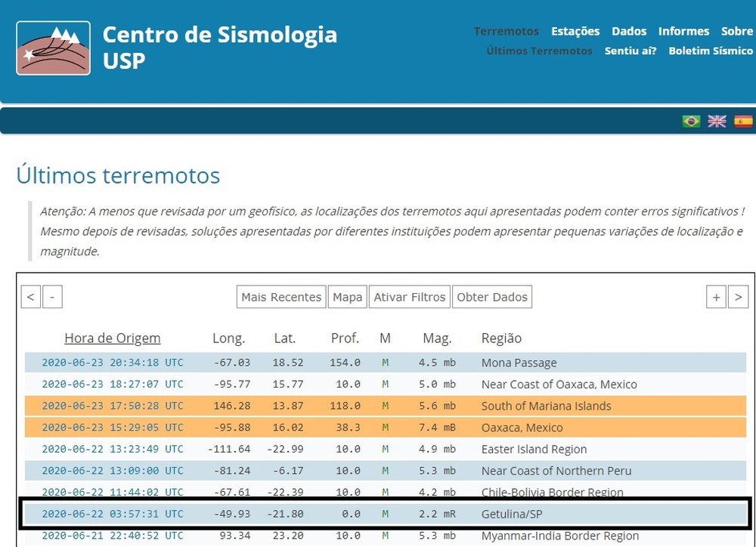
Task: Open the Getulina/SP earthquake timestamp link
Action: click(x=112, y=514)
